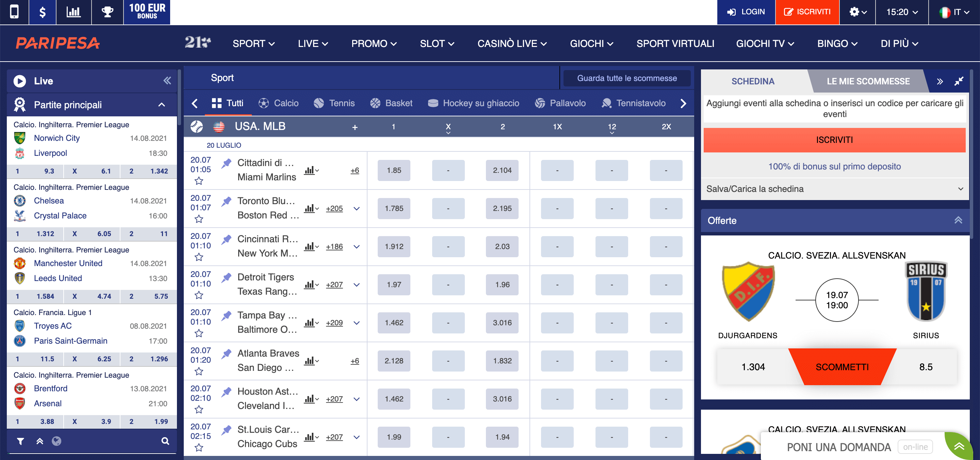Select odds 1.85 for Cittadini di

coord(394,170)
